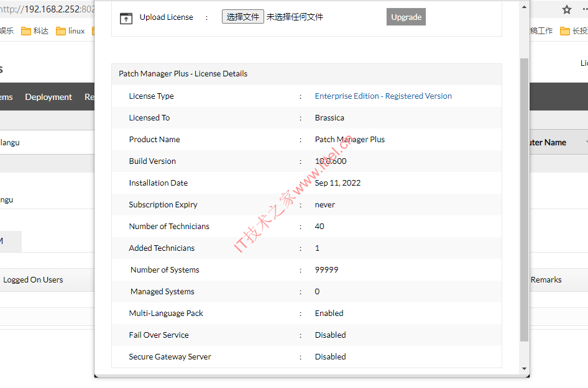The width and height of the screenshot is (588, 388).
Task: Click the Remarks column header
Action: point(546,280)
